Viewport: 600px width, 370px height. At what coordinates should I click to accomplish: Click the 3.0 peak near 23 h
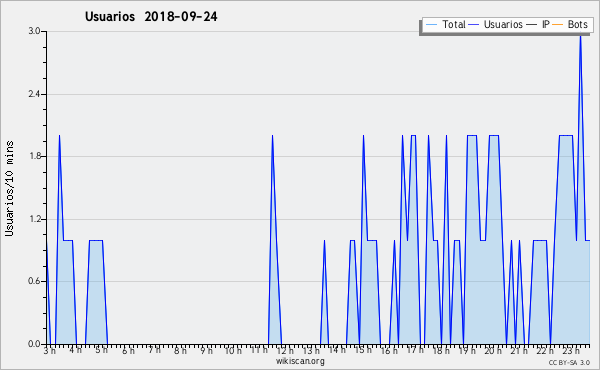(580, 36)
